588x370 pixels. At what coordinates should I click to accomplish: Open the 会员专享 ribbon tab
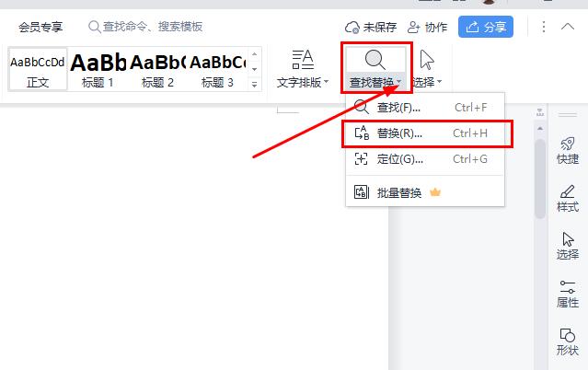(x=40, y=27)
